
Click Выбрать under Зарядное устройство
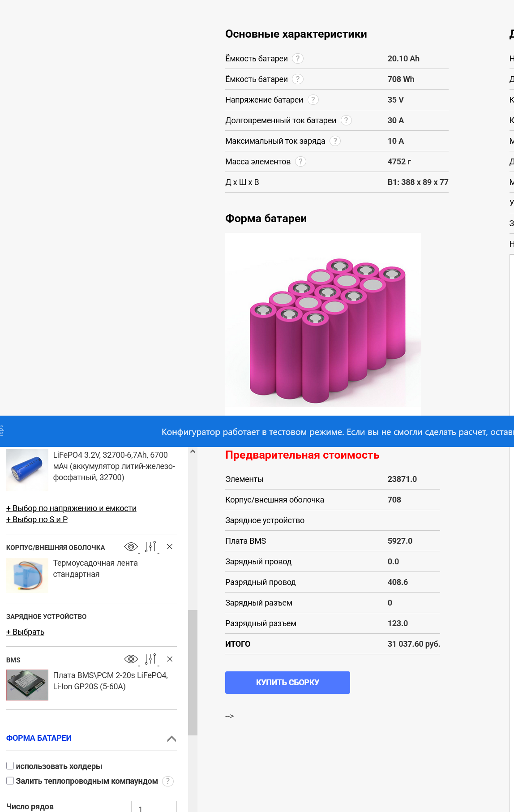point(25,632)
